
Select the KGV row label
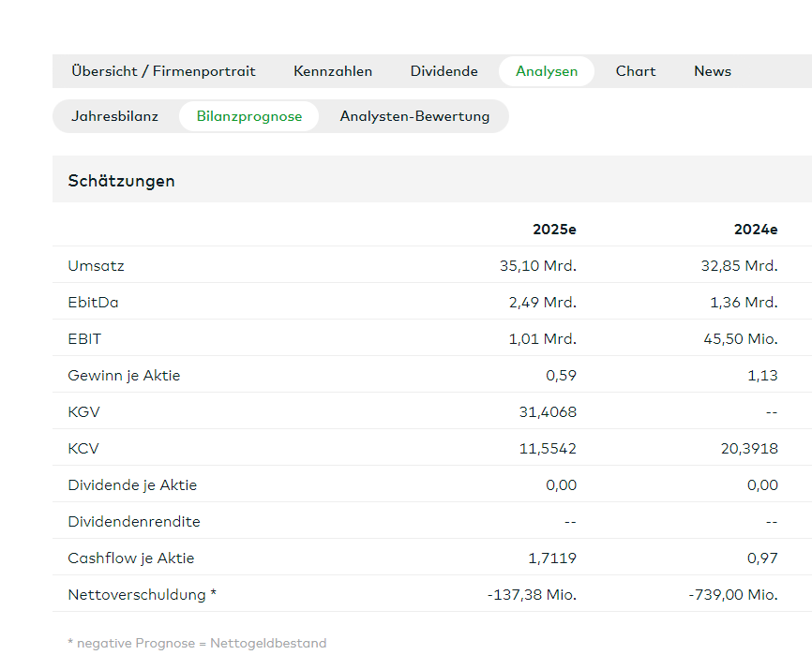pyautogui.click(x=83, y=412)
